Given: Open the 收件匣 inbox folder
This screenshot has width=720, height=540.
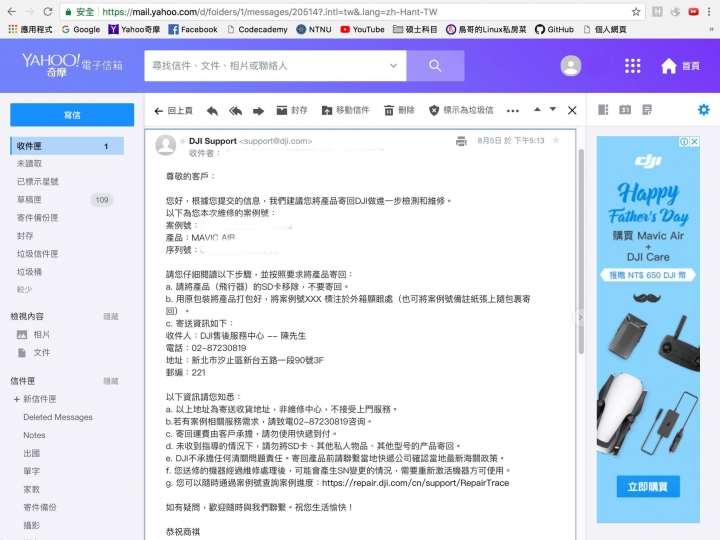Looking at the screenshot, I should pyautogui.click(x=67, y=146).
